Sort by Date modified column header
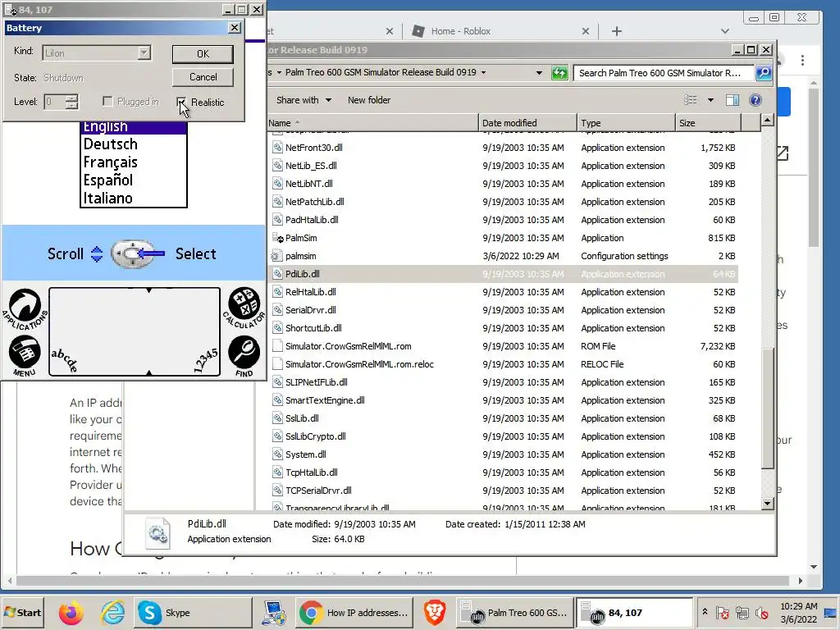 pos(527,123)
